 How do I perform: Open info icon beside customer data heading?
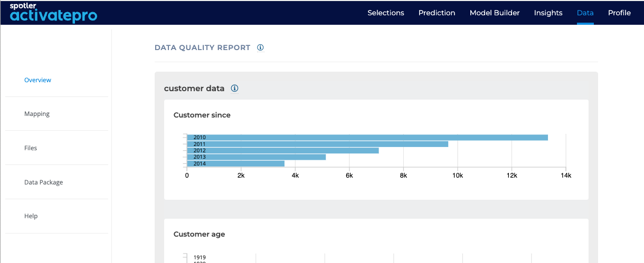tap(235, 89)
